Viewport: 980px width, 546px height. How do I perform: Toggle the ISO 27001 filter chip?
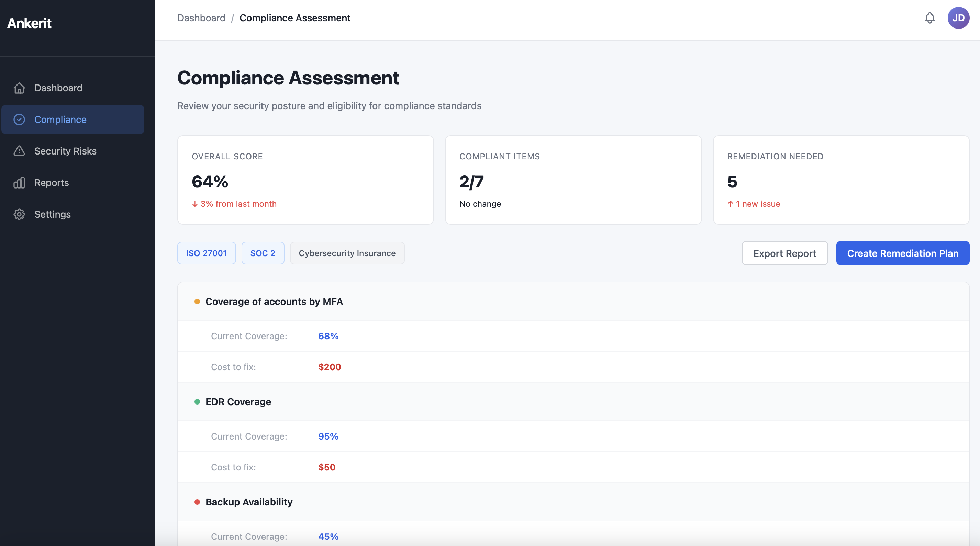206,253
